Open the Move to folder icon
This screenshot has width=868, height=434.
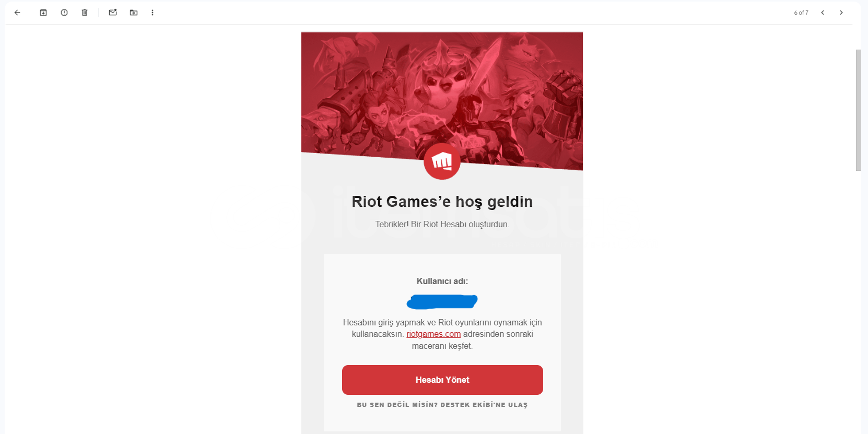coord(134,13)
